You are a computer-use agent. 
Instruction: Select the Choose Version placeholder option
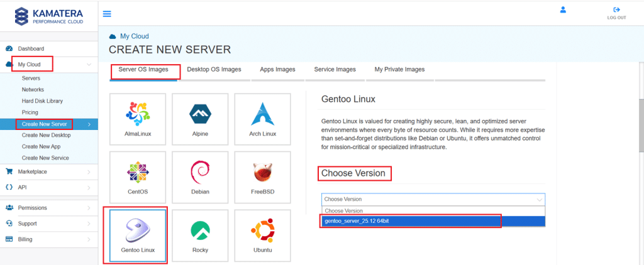tap(433, 211)
